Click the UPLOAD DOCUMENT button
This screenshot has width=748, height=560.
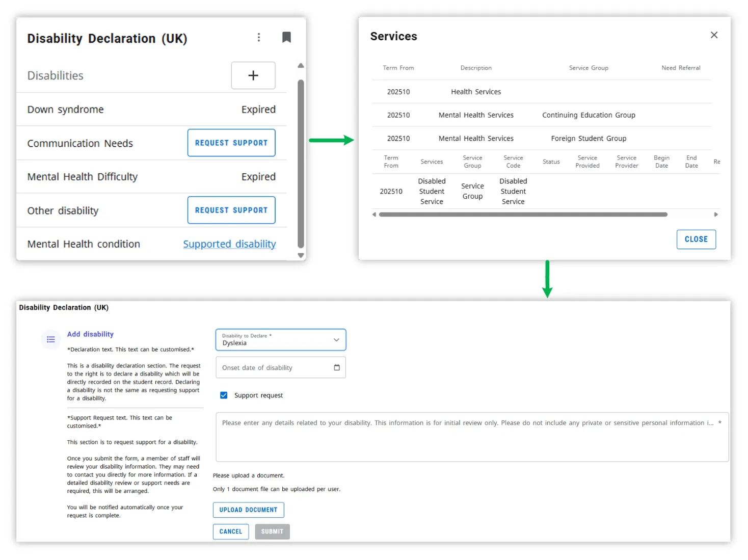click(248, 510)
